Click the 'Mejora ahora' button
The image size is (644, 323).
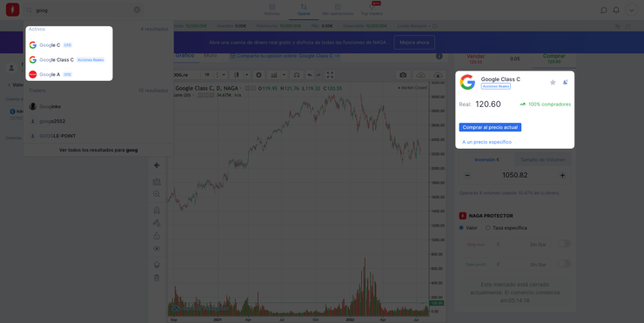coord(414,43)
